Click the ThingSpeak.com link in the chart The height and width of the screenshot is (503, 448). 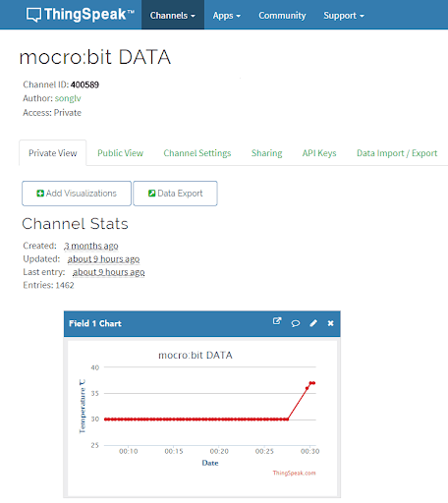click(x=294, y=473)
